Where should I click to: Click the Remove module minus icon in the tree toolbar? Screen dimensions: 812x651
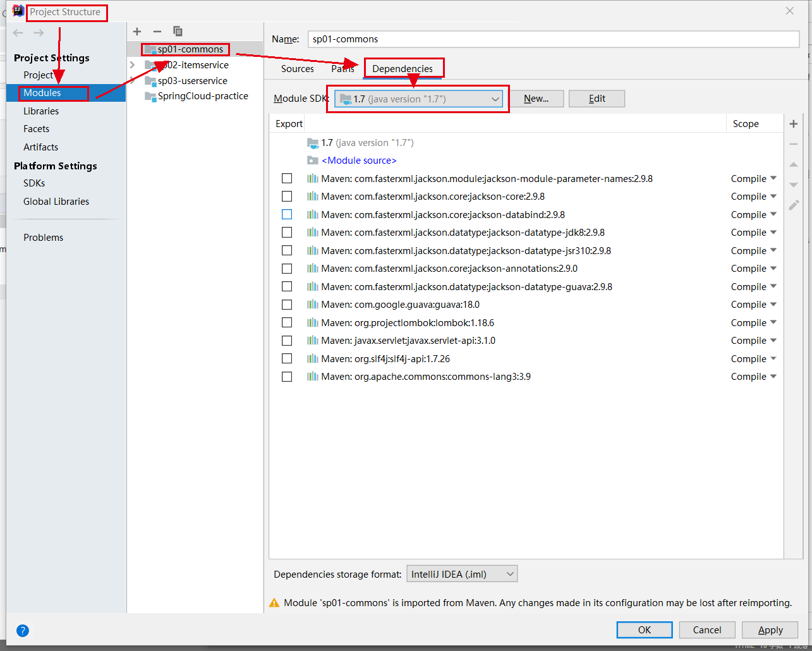pos(157,31)
